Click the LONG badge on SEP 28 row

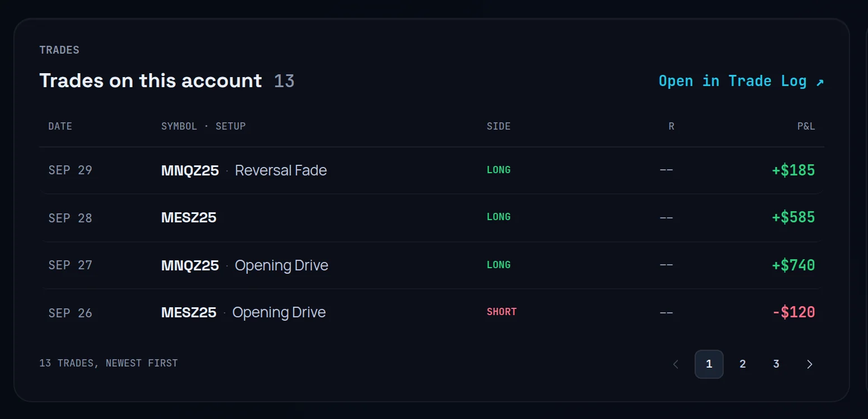coord(499,217)
